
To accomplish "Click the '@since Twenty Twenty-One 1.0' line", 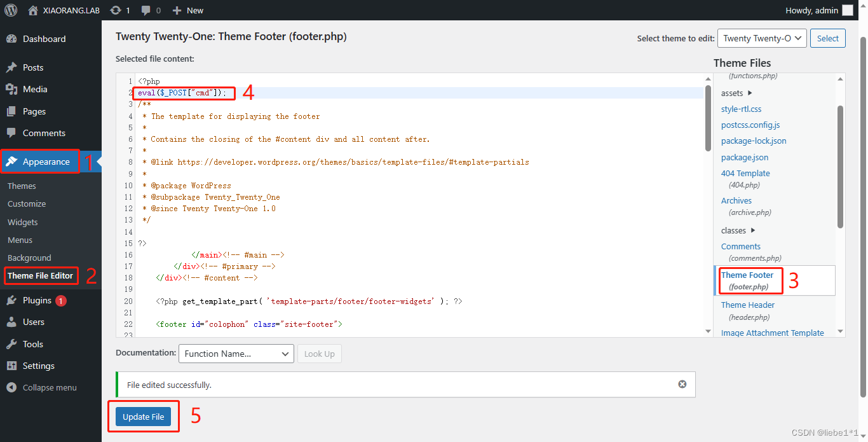I will click(208, 209).
